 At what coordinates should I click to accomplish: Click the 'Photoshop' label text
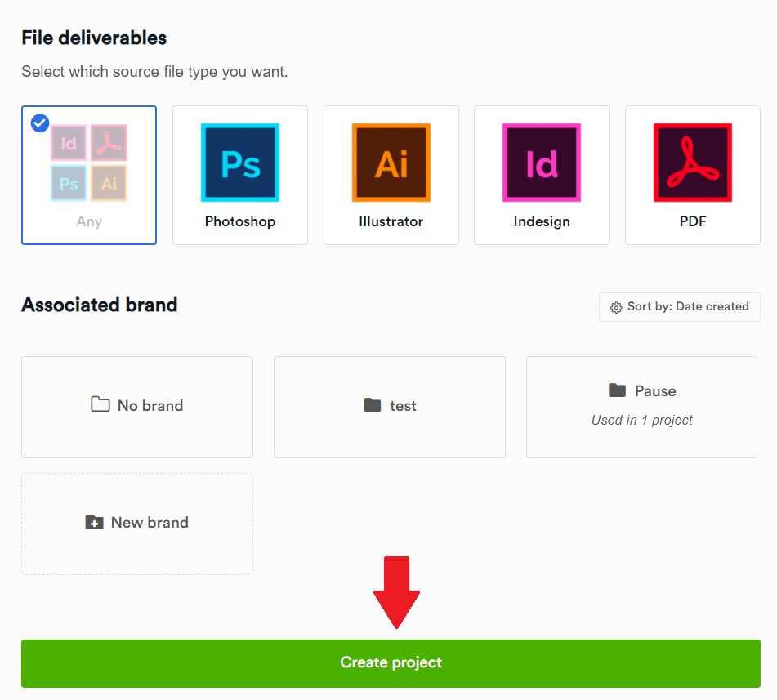[x=240, y=221]
